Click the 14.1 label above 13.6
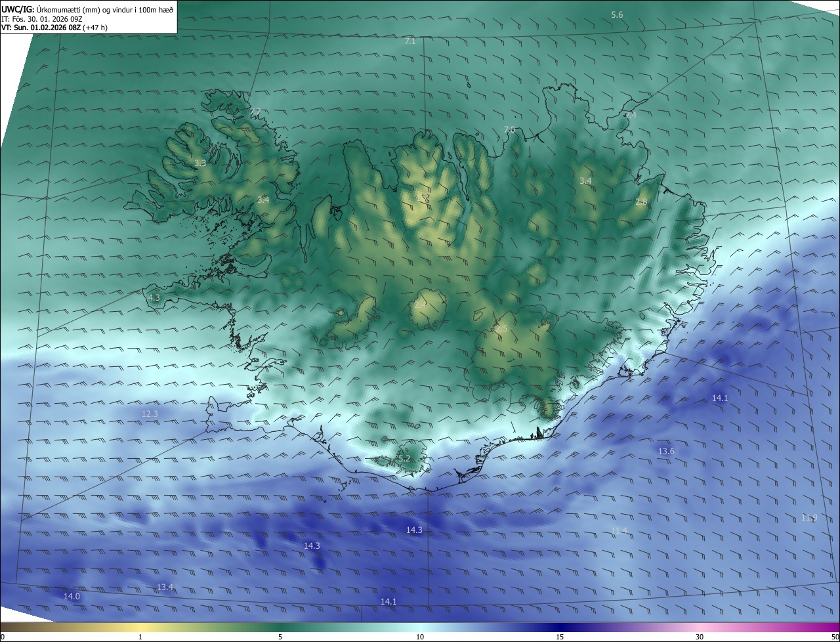 [x=720, y=398]
